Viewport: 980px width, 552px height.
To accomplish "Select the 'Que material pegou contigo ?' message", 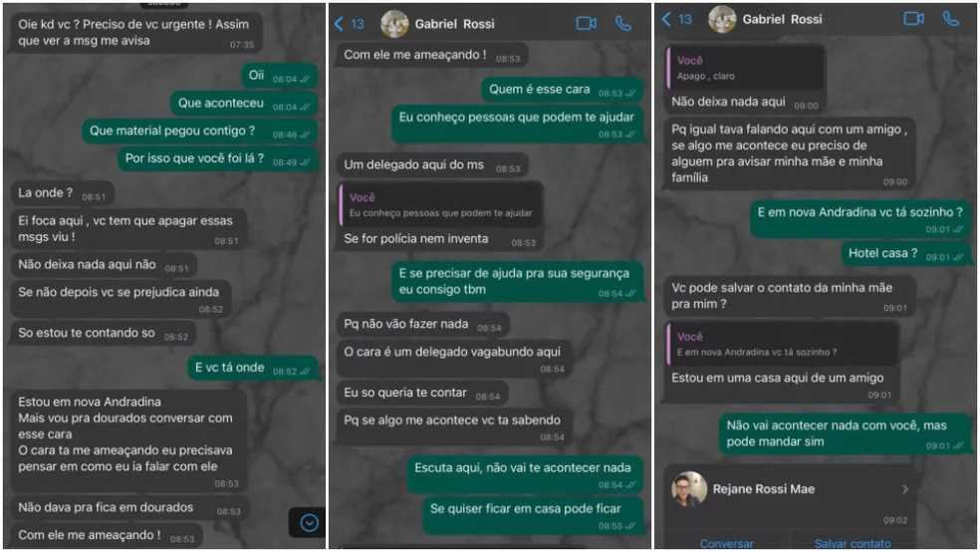I will point(200,132).
